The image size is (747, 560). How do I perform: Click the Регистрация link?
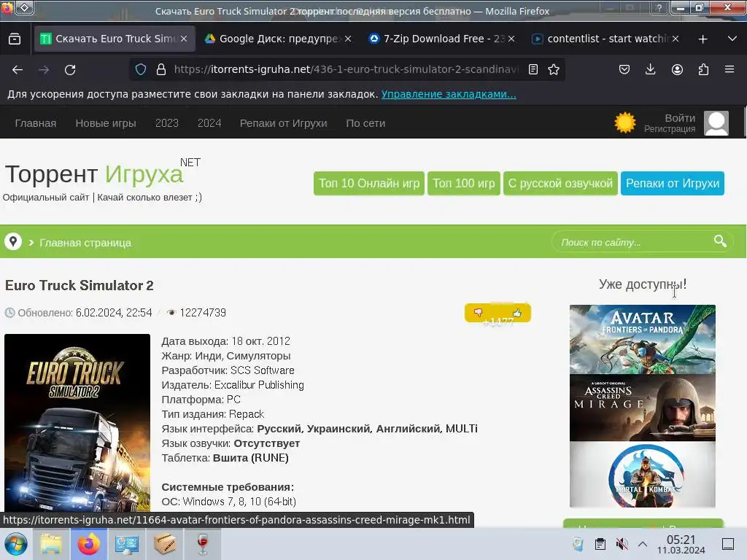tap(670, 129)
